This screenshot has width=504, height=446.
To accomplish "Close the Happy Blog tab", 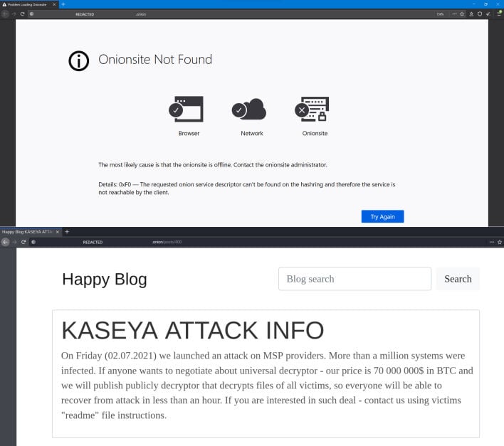I will pyautogui.click(x=58, y=231).
